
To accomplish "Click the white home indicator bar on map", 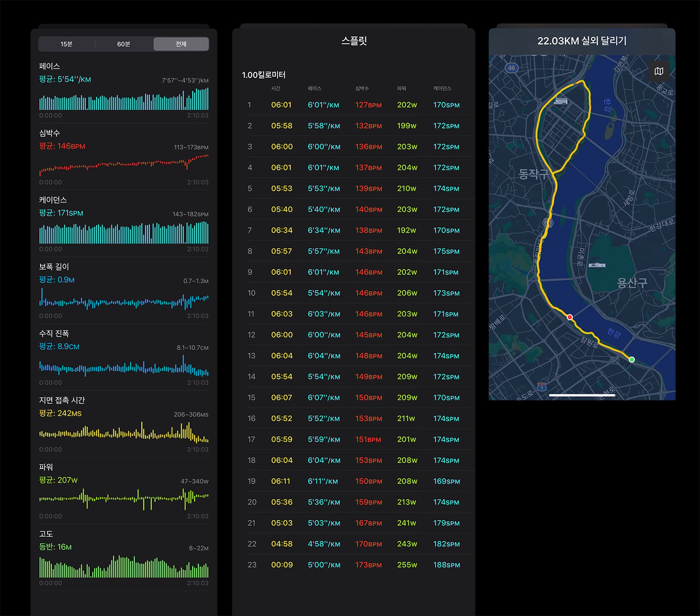I will tap(582, 395).
